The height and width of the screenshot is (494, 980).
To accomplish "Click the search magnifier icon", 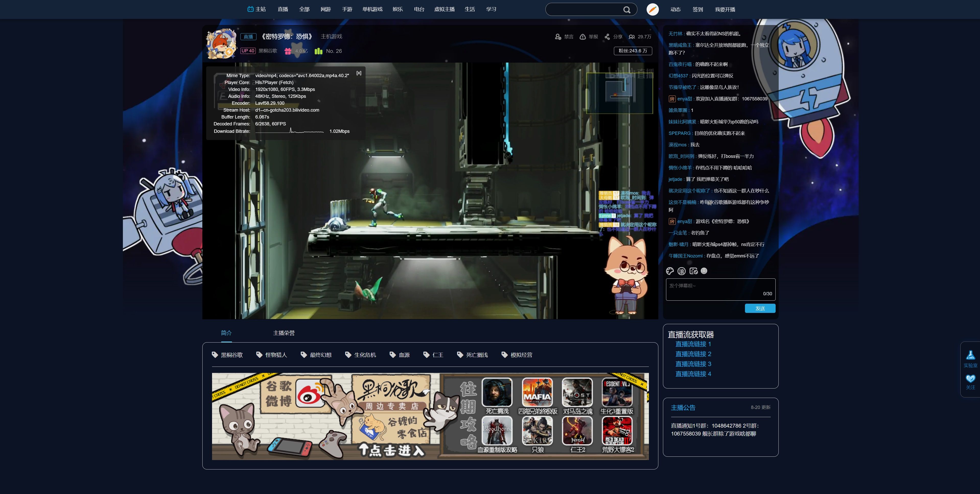I will [x=627, y=9].
